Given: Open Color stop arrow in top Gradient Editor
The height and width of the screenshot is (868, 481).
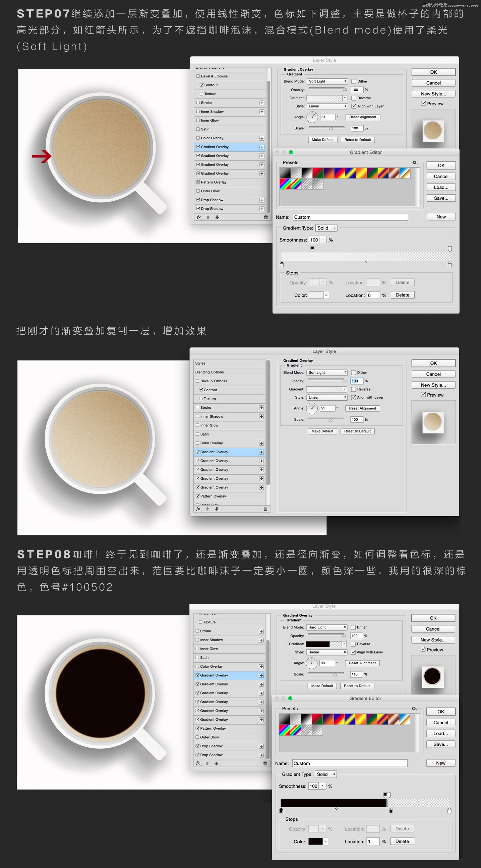Looking at the screenshot, I should point(326,295).
